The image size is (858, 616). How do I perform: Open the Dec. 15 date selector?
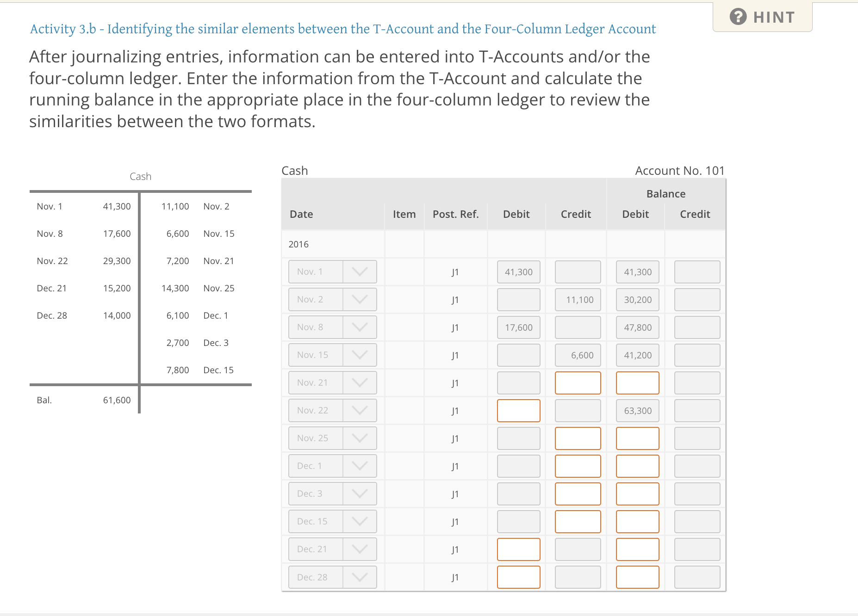coord(361,521)
